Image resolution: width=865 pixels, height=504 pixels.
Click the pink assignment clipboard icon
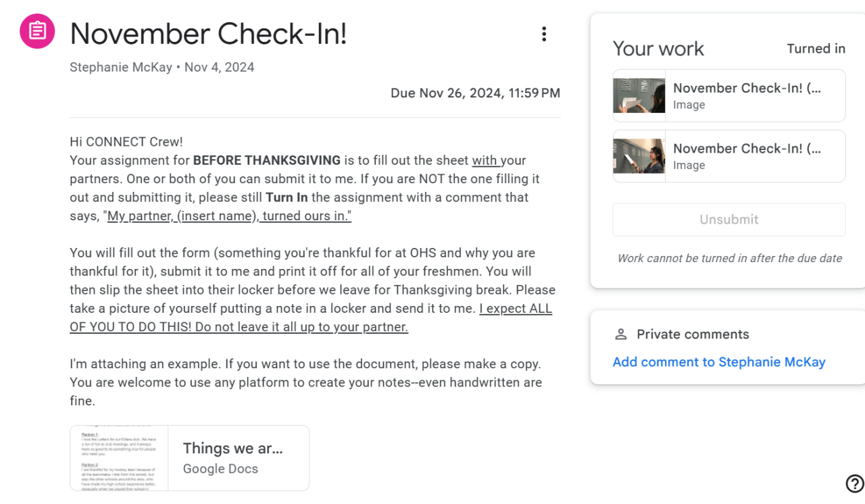click(x=37, y=32)
